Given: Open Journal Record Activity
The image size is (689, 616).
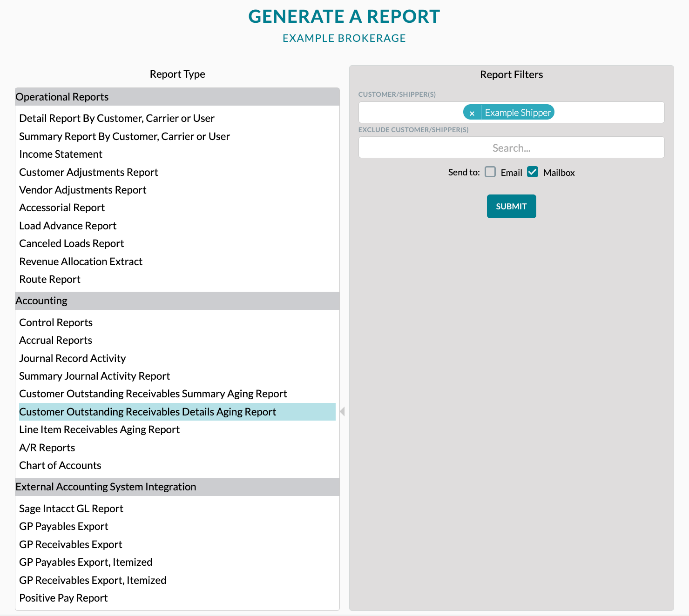Looking at the screenshot, I should [73, 358].
